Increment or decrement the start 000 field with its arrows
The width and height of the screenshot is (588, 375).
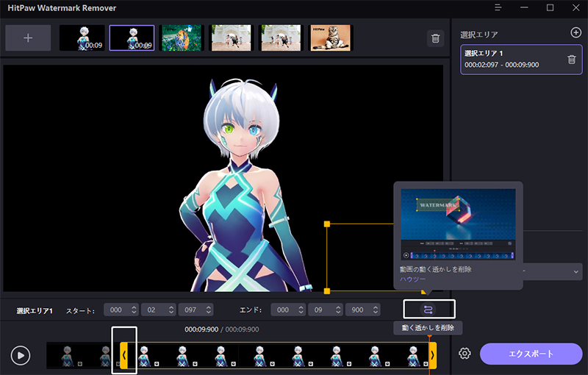click(134, 310)
